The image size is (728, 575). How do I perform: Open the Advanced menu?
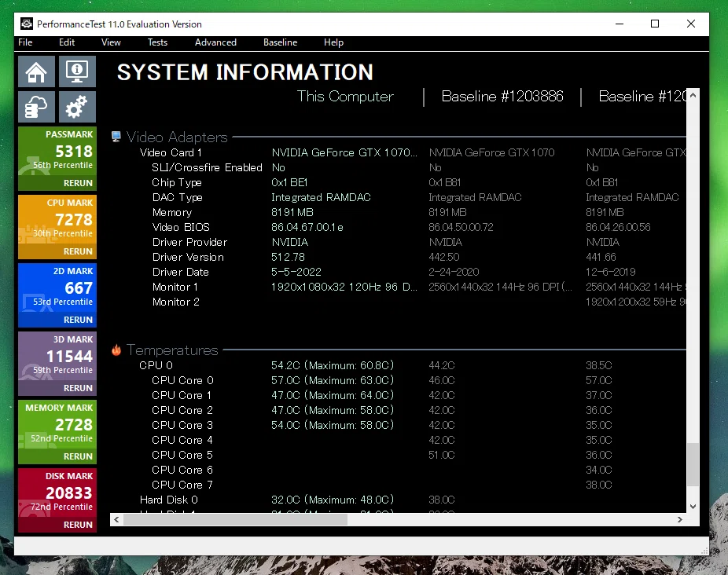tap(215, 42)
